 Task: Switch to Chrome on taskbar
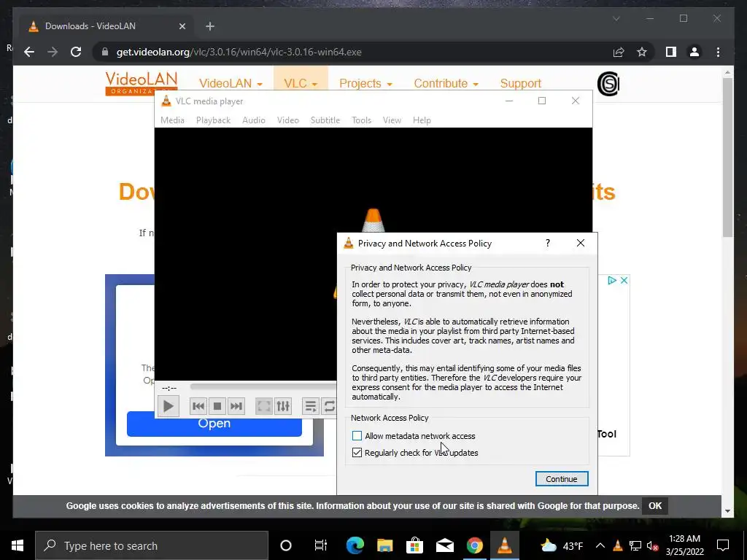tap(474, 545)
